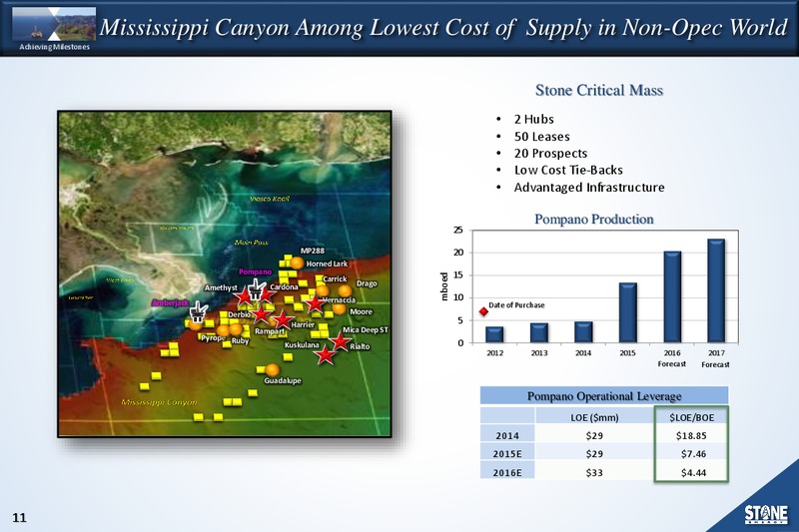The width and height of the screenshot is (799, 532).
Task: Click the Stone Critical Mass heading
Action: pyautogui.click(x=598, y=90)
